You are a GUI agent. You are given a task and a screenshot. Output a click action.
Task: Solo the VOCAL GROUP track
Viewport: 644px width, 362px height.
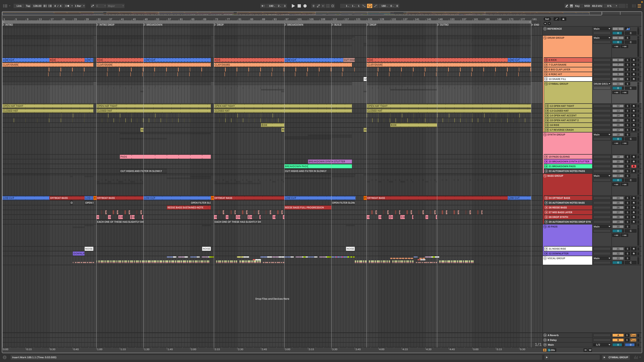[x=627, y=258]
